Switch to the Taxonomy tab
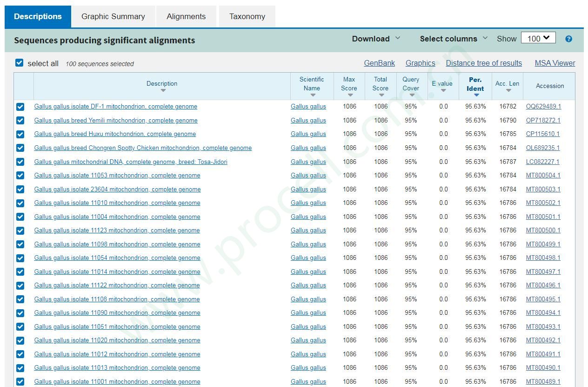This screenshot has width=588, height=387. coord(247,16)
